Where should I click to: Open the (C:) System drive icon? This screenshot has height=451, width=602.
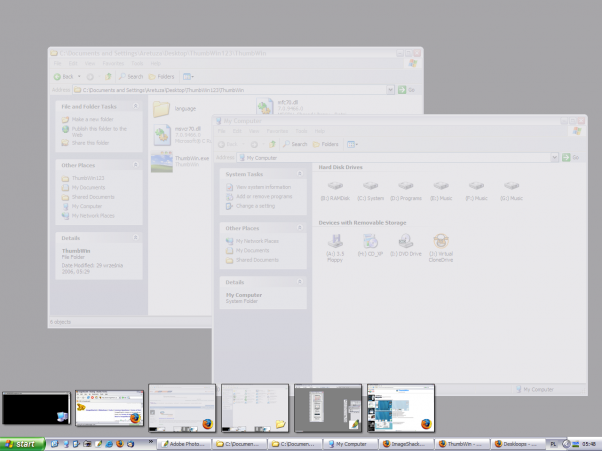click(371, 187)
